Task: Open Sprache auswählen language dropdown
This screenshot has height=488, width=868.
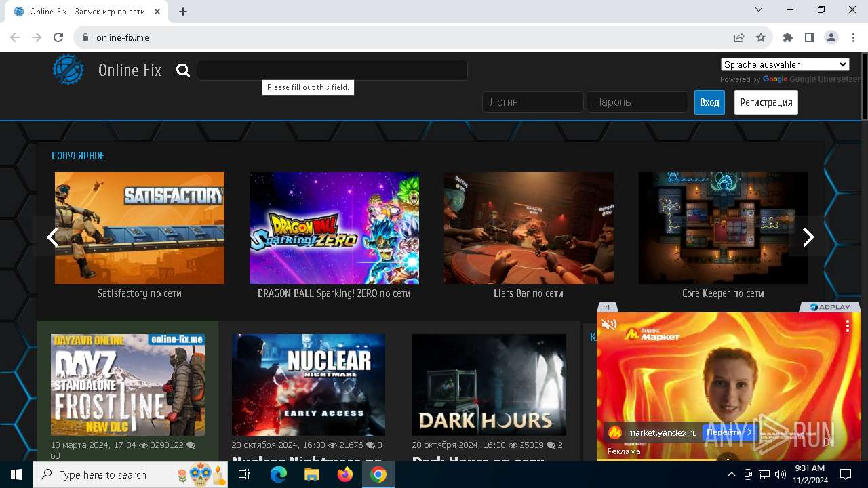Action: [x=785, y=64]
